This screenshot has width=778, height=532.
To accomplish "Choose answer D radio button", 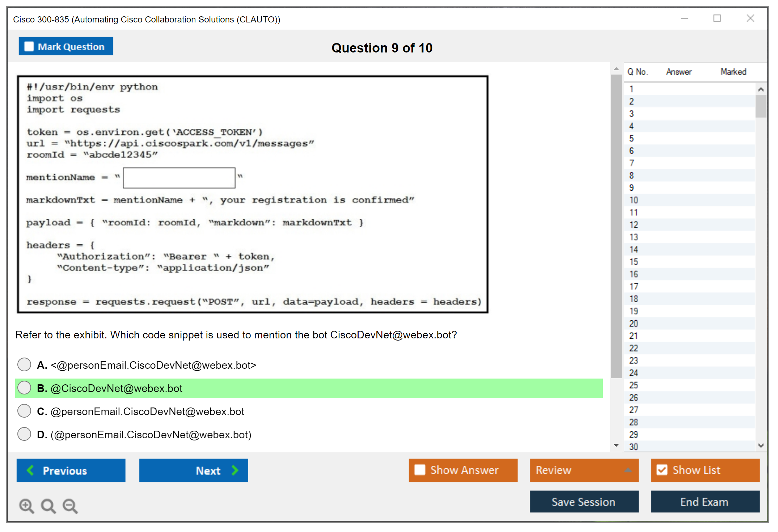I will (x=24, y=434).
